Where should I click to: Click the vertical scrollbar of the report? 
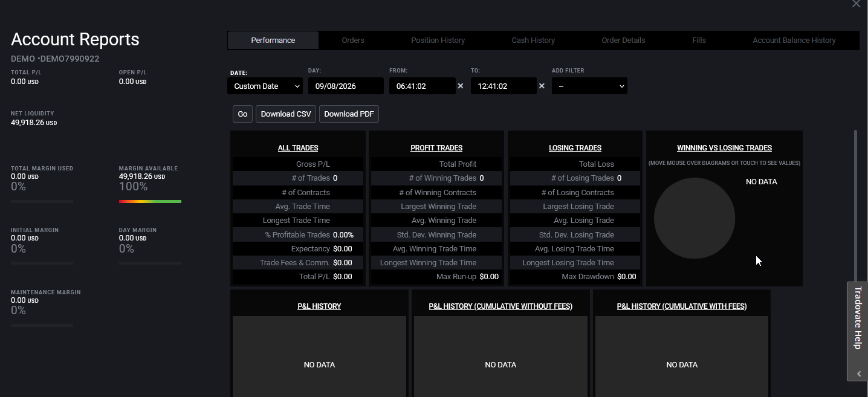pos(855,205)
